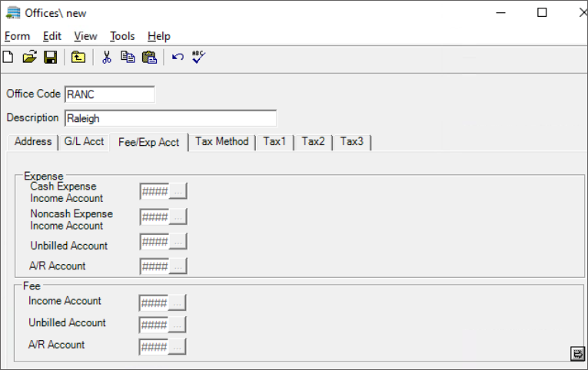Open the Form menu
Viewport: 588px width, 370px height.
point(17,36)
